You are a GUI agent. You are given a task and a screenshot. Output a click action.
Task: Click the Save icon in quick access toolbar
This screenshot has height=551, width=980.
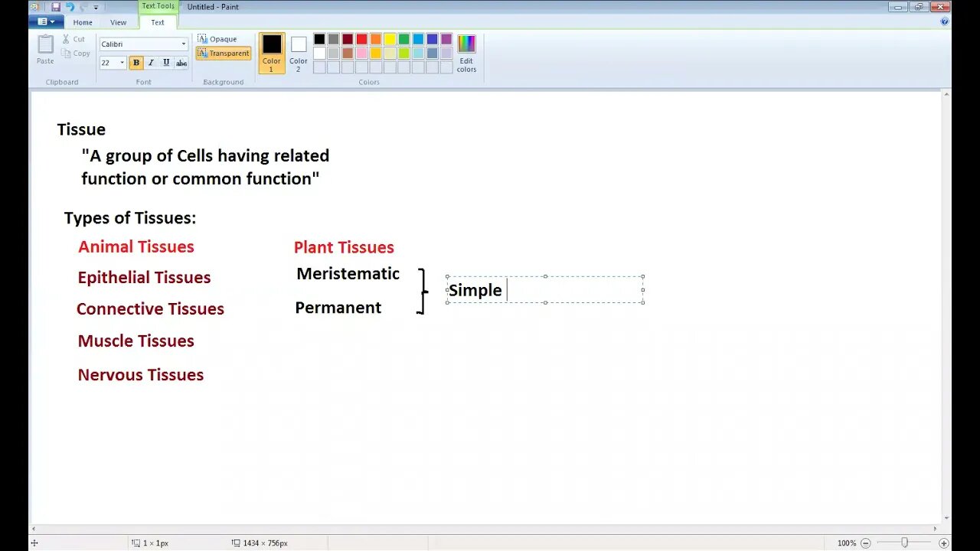(56, 7)
